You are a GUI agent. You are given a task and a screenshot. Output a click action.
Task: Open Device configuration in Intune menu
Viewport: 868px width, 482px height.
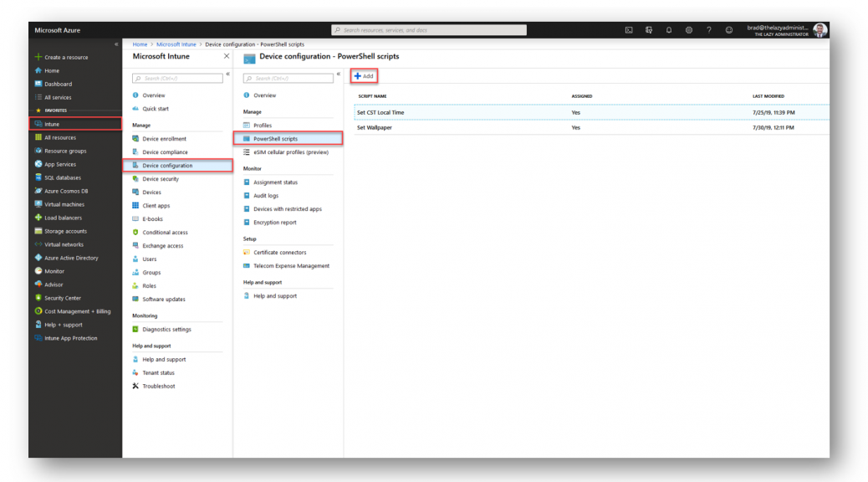177,166
